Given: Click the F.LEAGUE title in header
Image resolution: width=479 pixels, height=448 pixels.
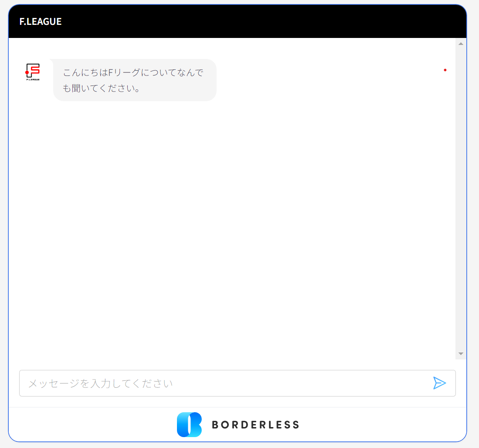Looking at the screenshot, I should tap(41, 21).
